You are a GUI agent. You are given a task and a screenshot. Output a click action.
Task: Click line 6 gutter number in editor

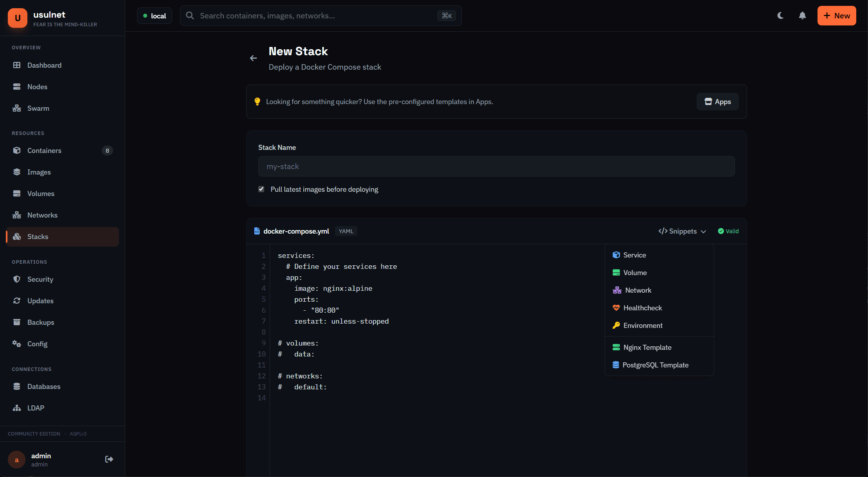pos(264,310)
